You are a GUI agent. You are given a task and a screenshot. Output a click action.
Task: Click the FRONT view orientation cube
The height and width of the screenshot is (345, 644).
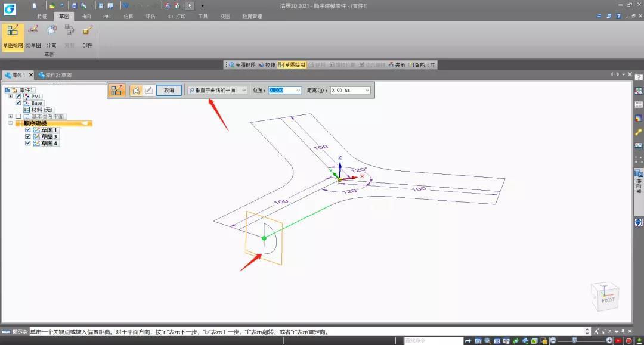tap(605, 296)
